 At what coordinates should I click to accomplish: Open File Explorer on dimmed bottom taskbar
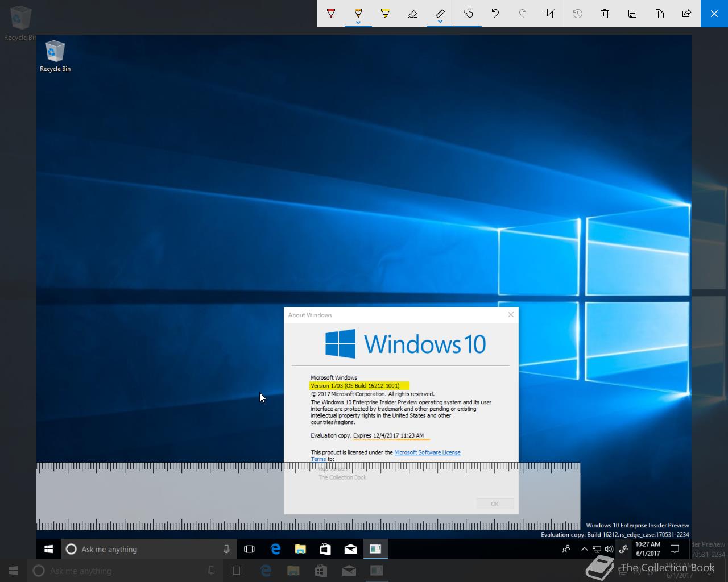[x=293, y=571]
